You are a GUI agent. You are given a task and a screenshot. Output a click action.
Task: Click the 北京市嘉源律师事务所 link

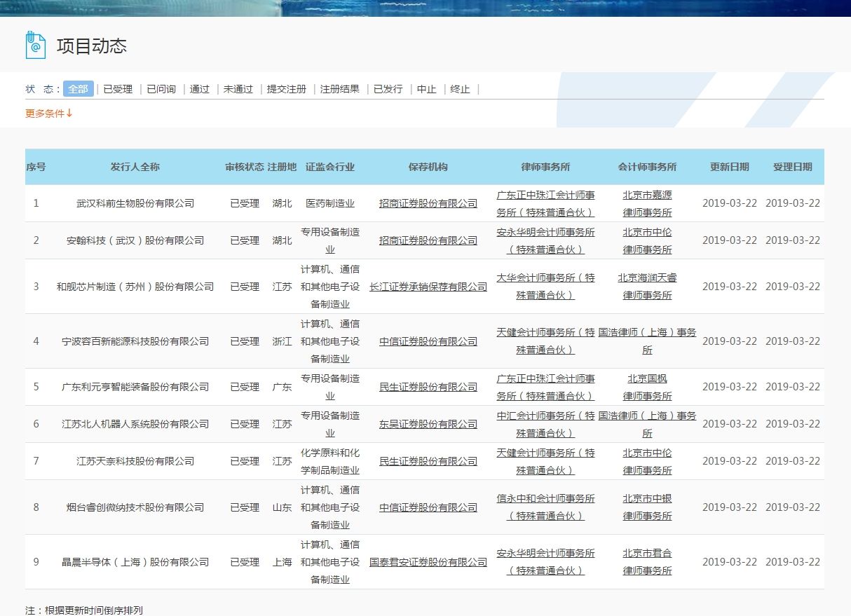pos(647,203)
